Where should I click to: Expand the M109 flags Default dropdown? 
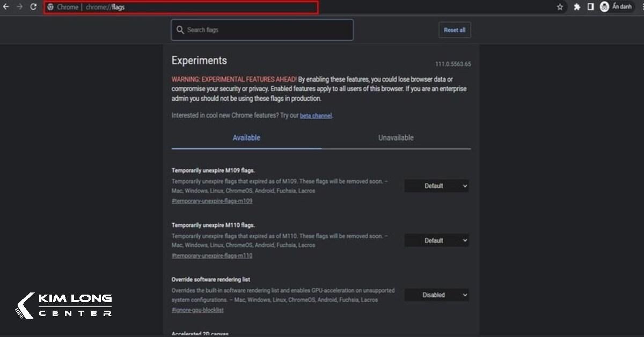[x=436, y=186]
